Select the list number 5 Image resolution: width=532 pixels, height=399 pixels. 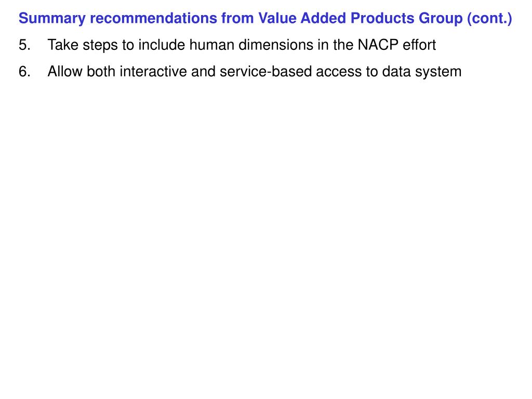(x=24, y=45)
